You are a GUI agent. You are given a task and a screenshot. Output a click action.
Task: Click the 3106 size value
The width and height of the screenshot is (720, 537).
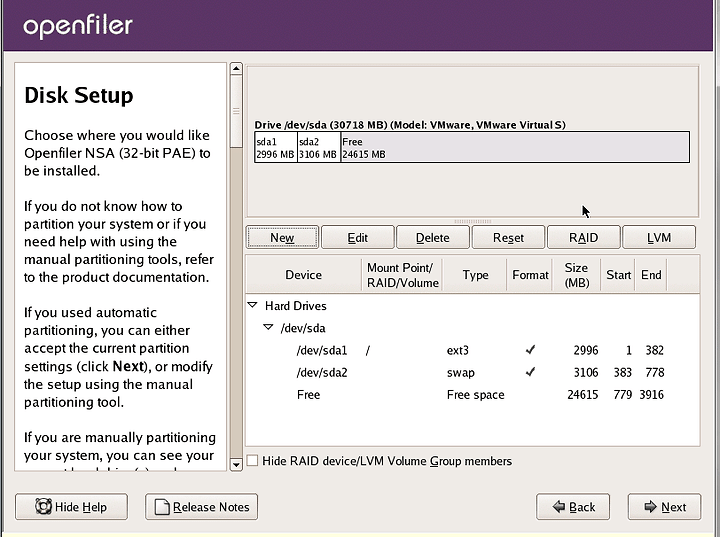[586, 373]
